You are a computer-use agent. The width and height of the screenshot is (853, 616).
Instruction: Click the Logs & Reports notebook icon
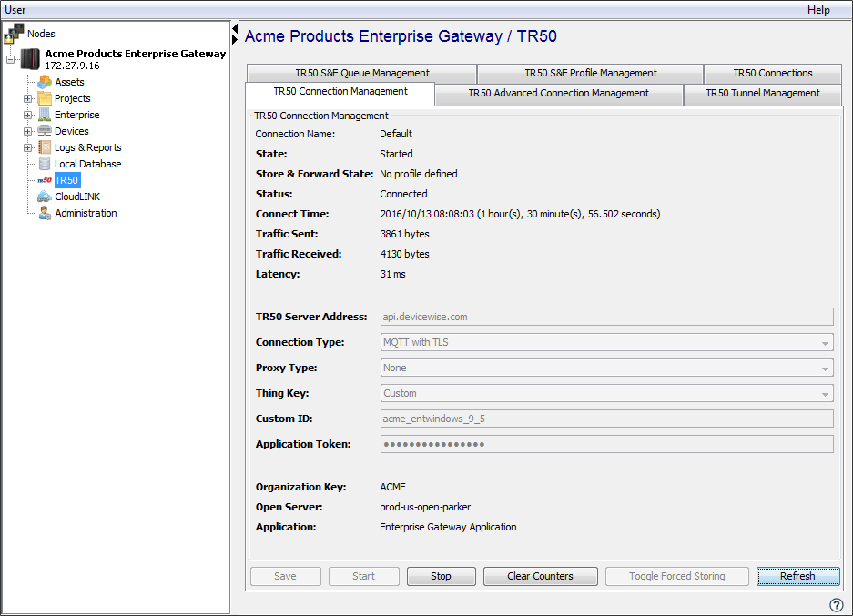[45, 147]
